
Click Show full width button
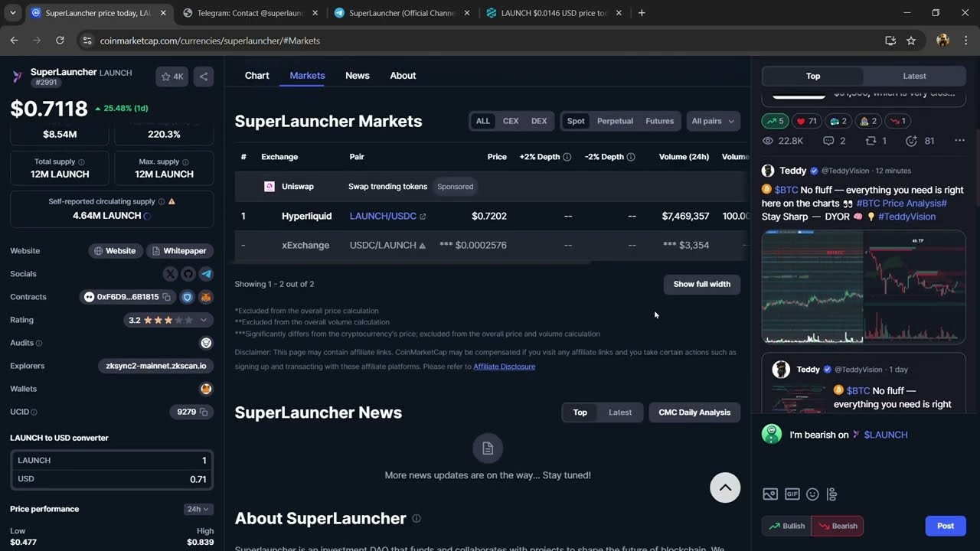coord(702,284)
